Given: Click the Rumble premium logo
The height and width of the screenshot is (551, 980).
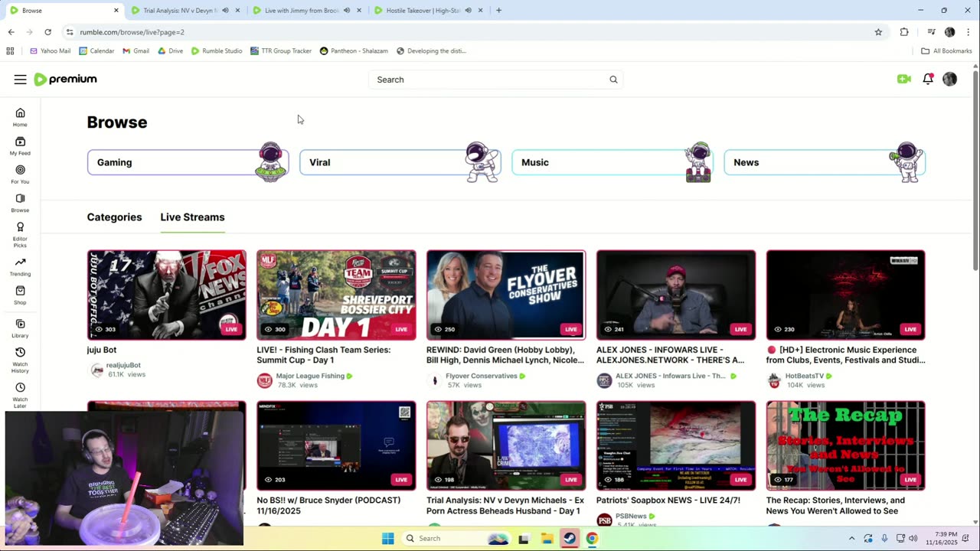Looking at the screenshot, I should coord(66,80).
